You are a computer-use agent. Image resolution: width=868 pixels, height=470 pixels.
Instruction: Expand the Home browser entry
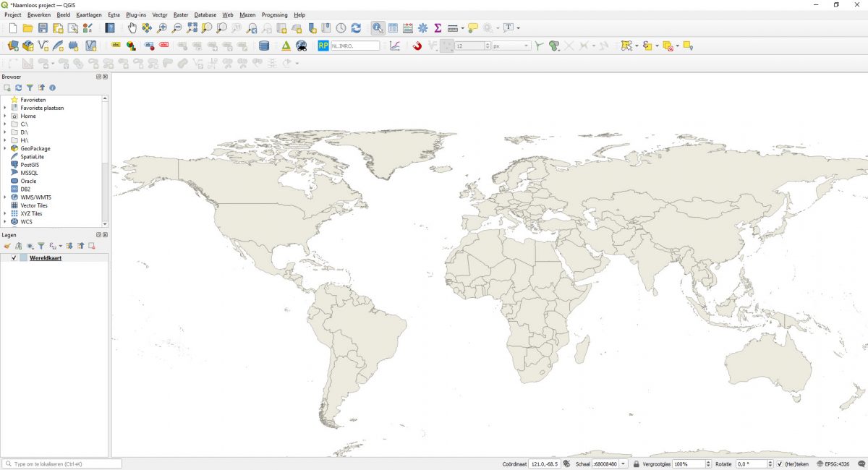[x=6, y=116]
